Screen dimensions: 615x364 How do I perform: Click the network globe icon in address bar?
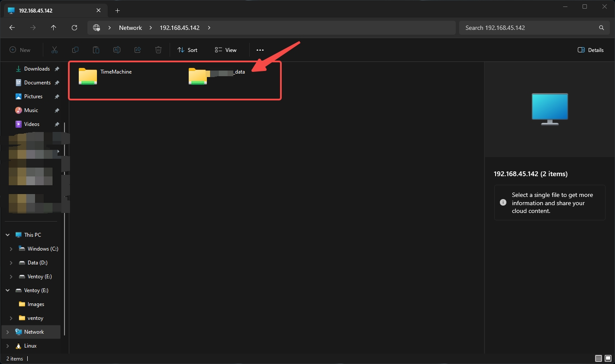[97, 28]
